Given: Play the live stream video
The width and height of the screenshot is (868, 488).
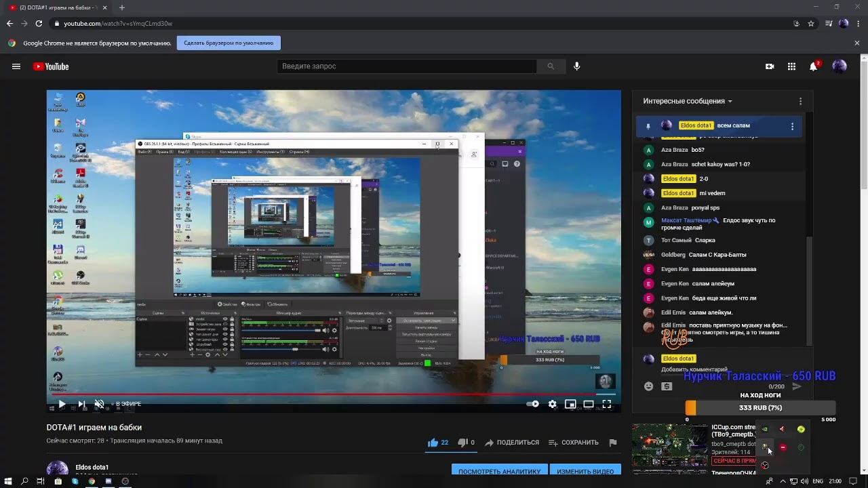Looking at the screenshot, I should [x=62, y=404].
